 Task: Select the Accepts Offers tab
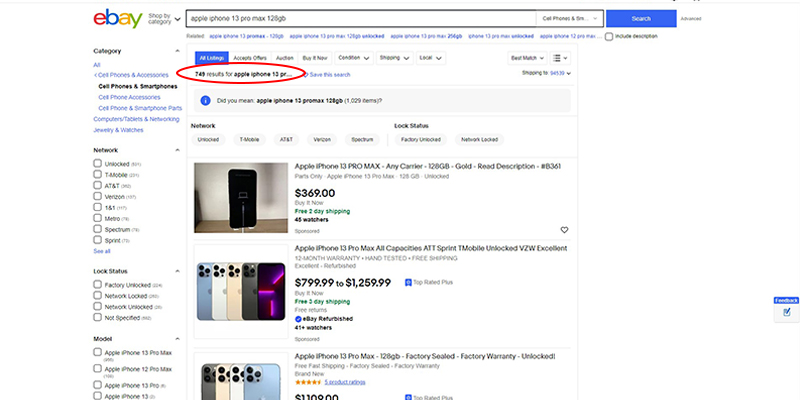tap(250, 58)
